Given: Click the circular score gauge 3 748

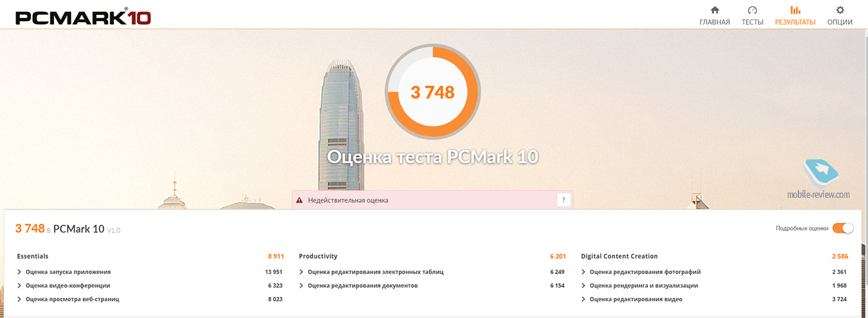Looking at the screenshot, I should click(x=433, y=92).
